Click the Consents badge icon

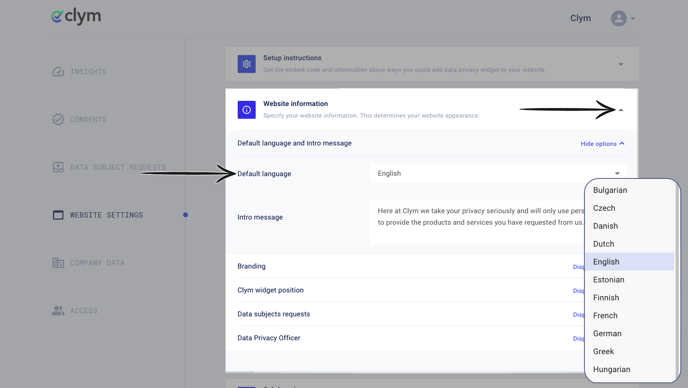click(x=58, y=119)
